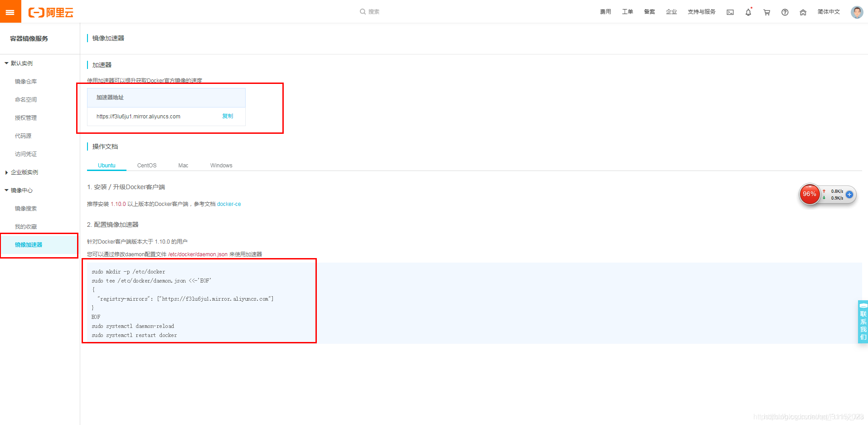Open the Cloud Shell terminal icon
868x425 pixels.
click(730, 12)
